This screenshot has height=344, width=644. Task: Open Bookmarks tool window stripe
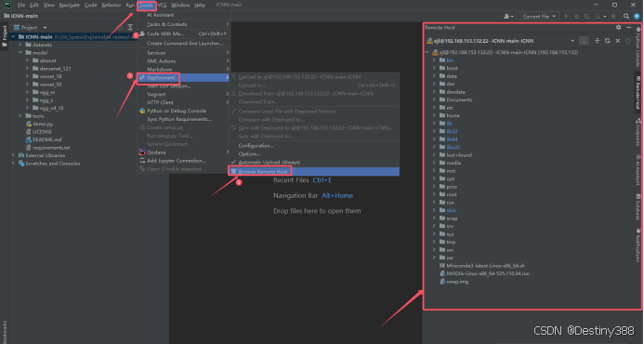tap(5, 331)
